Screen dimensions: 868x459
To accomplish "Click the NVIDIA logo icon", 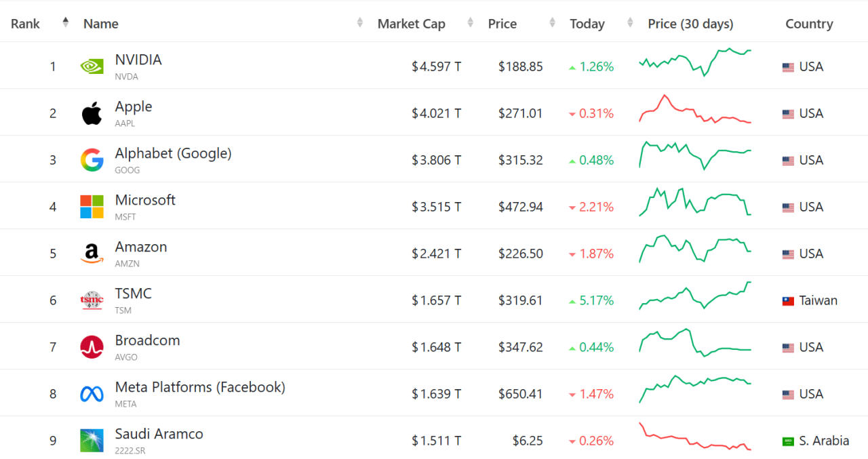I will point(92,66).
